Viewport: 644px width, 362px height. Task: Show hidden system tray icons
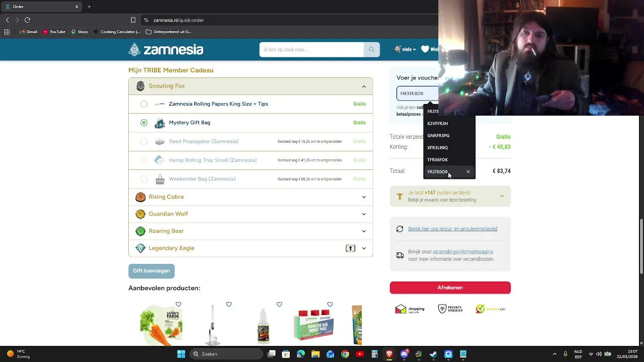tap(554, 354)
